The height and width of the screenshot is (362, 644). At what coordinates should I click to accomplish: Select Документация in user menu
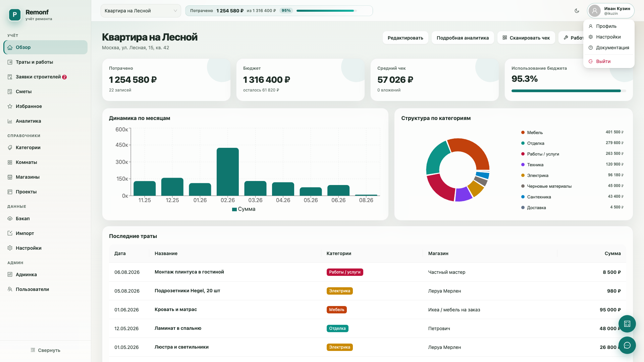pyautogui.click(x=609, y=48)
